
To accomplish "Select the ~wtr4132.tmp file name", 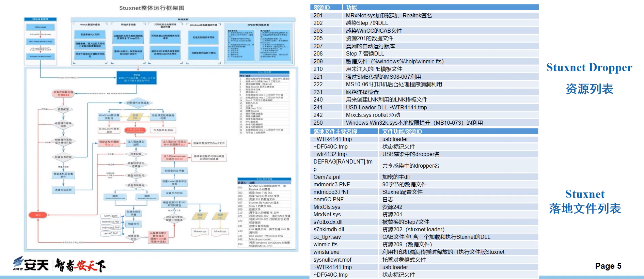I will coord(330,154).
